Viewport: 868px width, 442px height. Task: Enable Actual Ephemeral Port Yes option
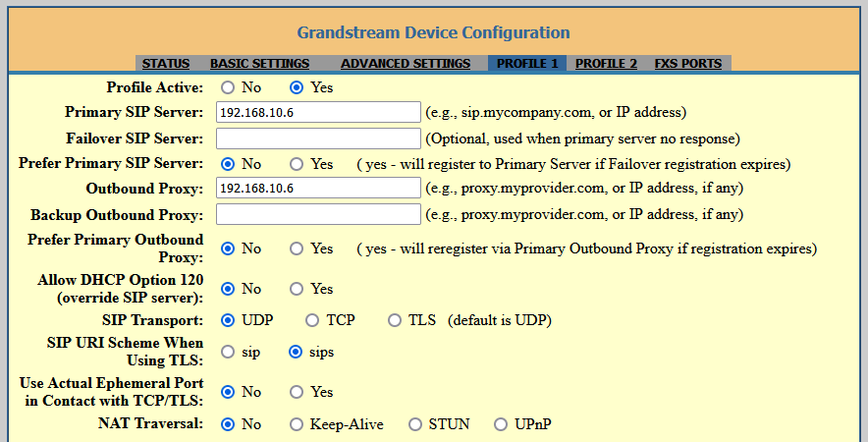point(297,392)
